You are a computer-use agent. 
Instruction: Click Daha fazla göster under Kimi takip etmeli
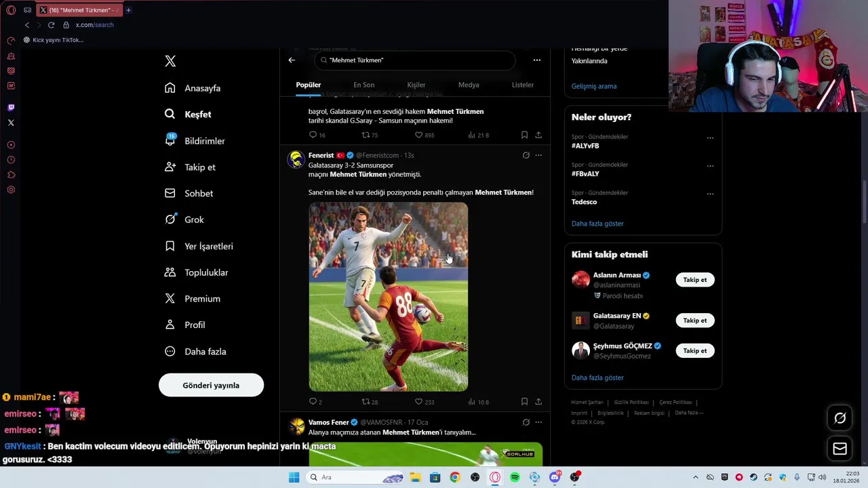(x=597, y=378)
